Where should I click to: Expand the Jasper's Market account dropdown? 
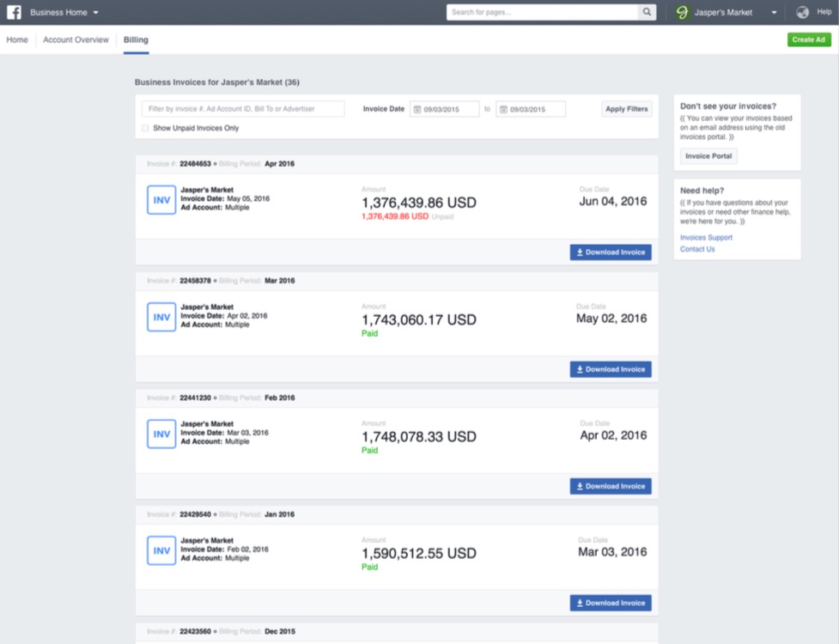pyautogui.click(x=774, y=12)
